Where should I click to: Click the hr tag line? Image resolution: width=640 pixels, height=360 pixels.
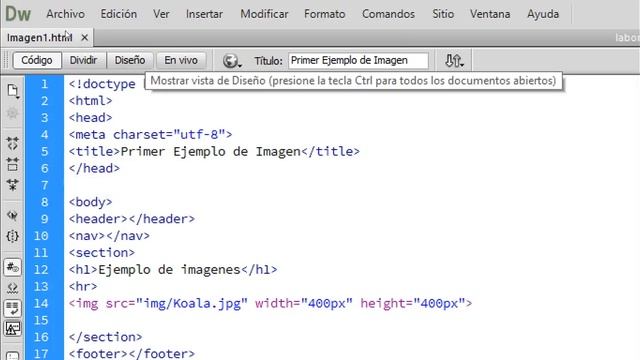83,287
